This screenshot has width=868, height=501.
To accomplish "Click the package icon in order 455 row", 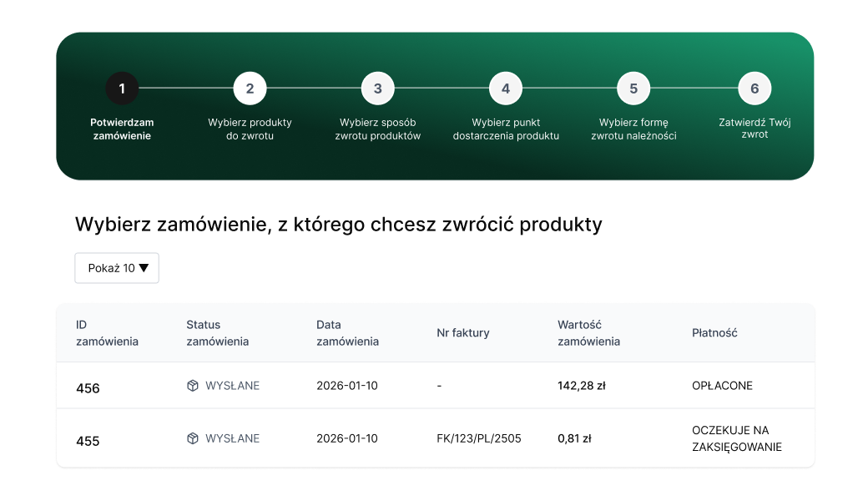I will 193,438.
